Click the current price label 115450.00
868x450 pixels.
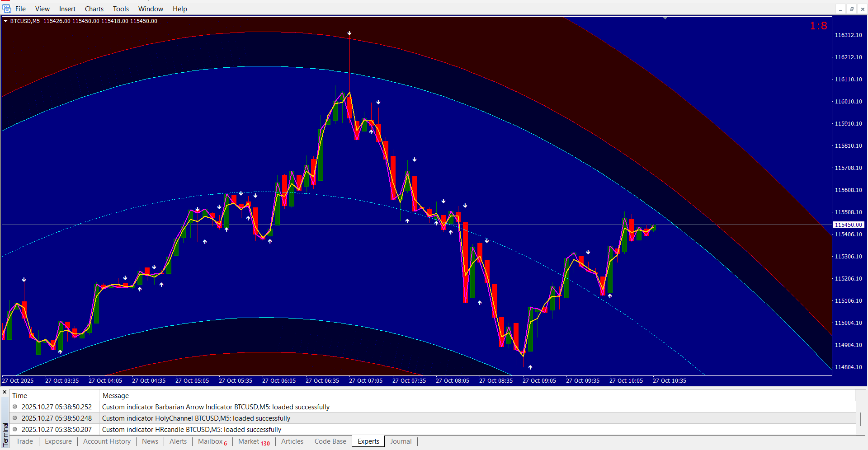848,225
